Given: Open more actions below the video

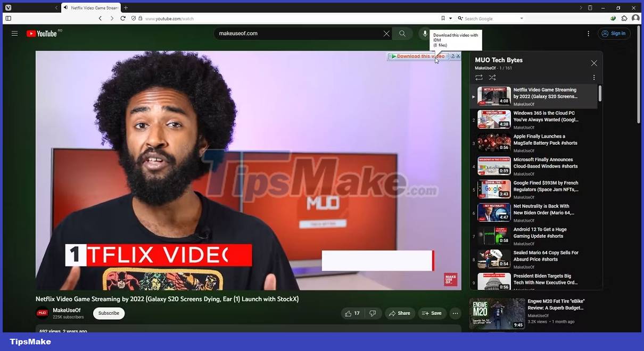Looking at the screenshot, I should (455, 313).
